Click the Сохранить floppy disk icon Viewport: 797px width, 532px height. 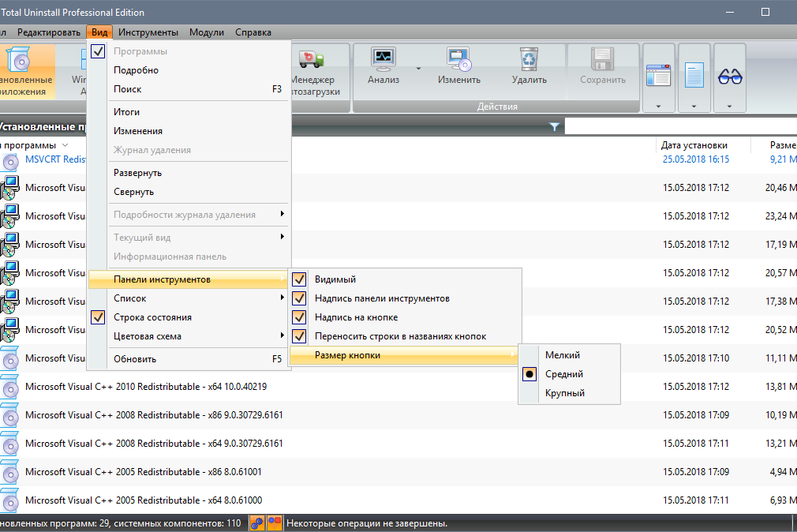click(602, 59)
